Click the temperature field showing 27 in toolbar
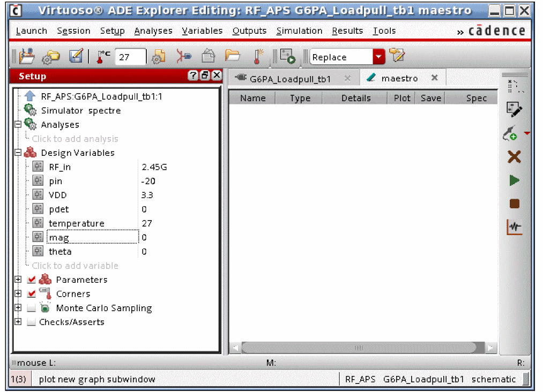543x392 pixels. (x=130, y=57)
